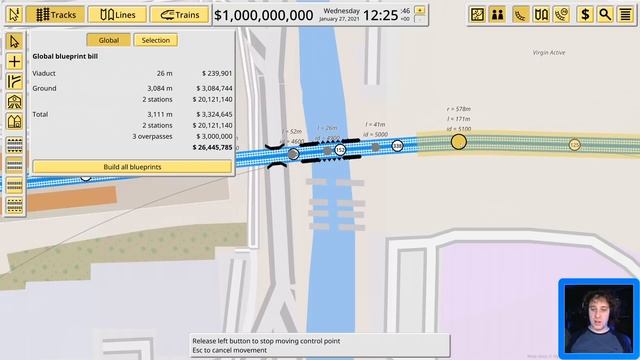Choose the first track layout preset
The image size is (640, 360).
(x=14, y=145)
